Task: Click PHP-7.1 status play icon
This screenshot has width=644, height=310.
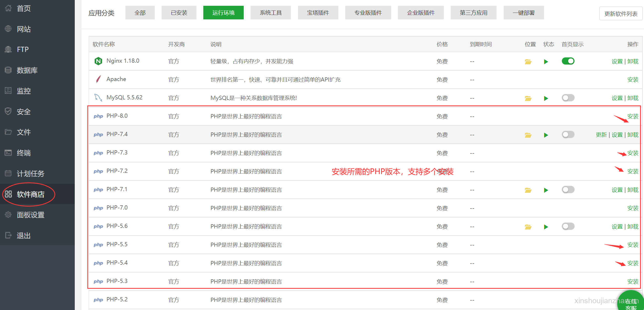Action: click(x=546, y=190)
